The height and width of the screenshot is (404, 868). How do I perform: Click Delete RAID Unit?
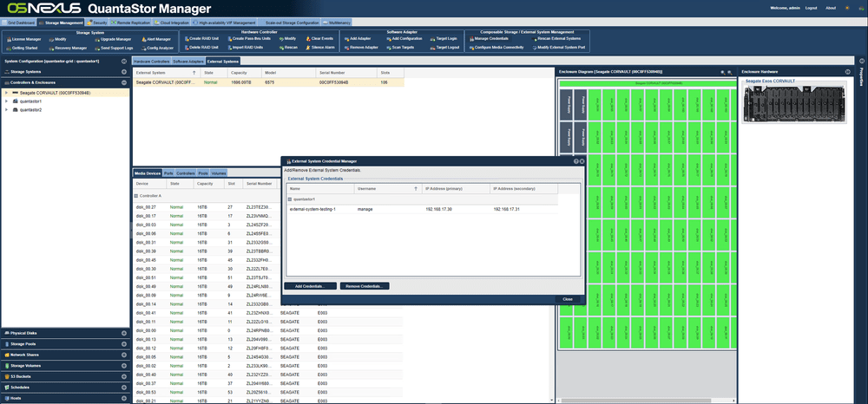coord(201,48)
